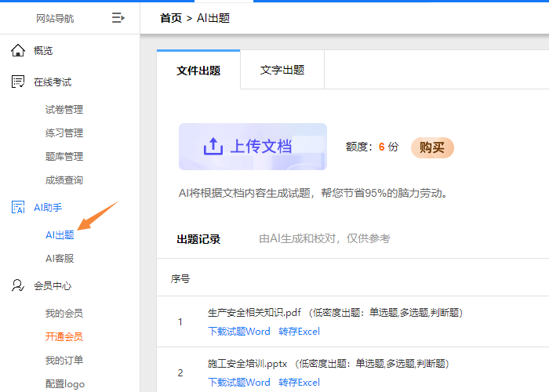The image size is (549, 392).
Task: Click 首页 in the breadcrumb
Action: click(171, 18)
